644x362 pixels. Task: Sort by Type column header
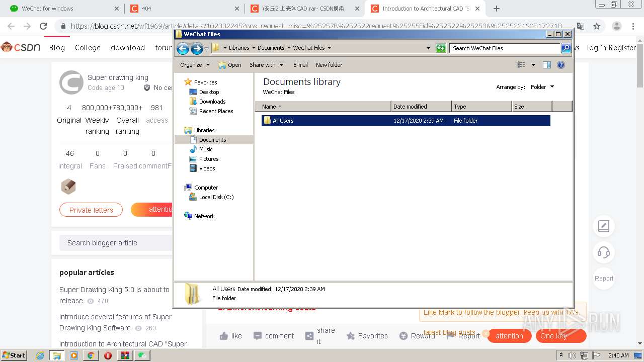[481, 107]
